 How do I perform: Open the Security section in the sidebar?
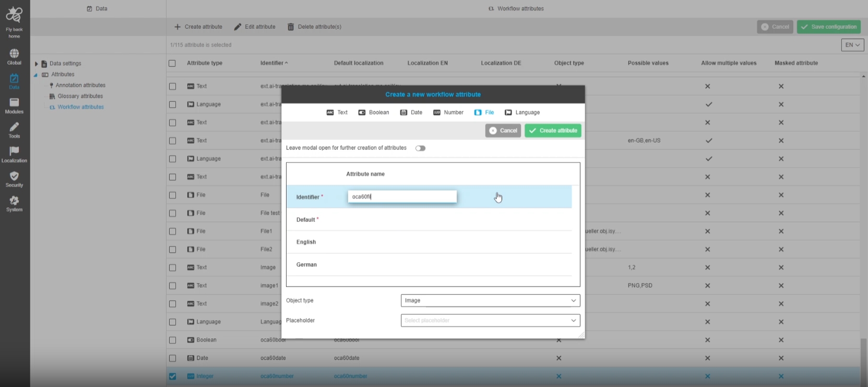tap(14, 180)
